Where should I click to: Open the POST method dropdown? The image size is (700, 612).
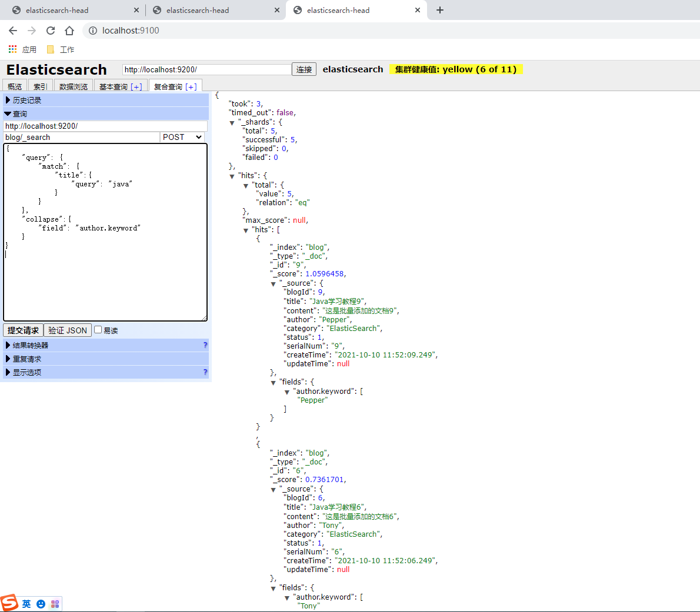(183, 138)
